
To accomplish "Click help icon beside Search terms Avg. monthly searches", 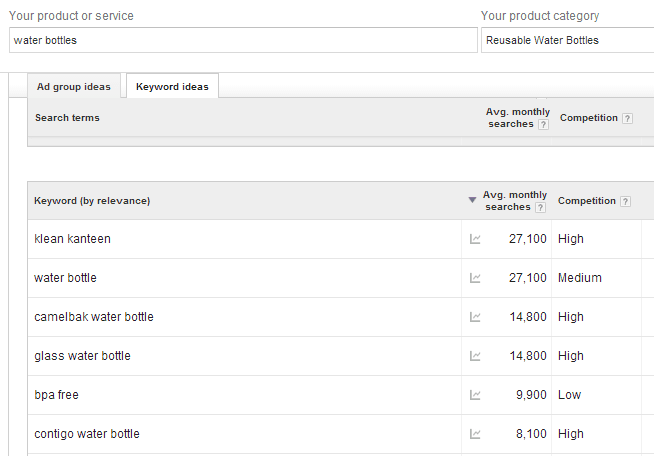I will 543,124.
